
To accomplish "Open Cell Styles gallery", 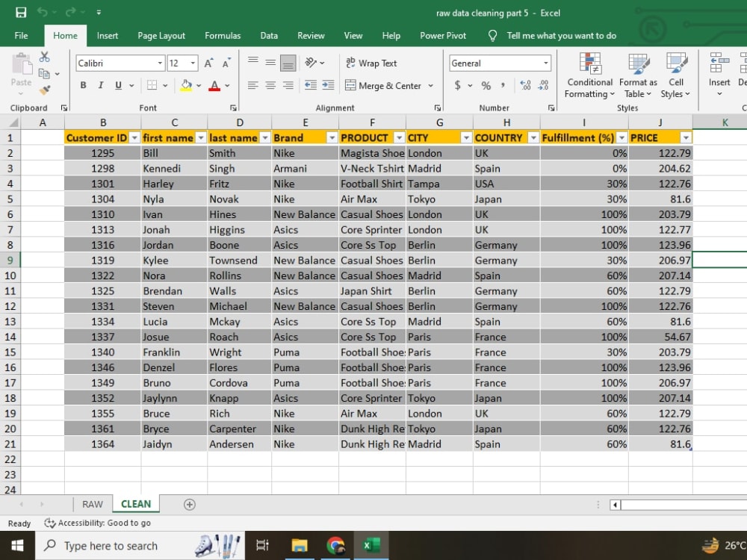I will [675, 75].
